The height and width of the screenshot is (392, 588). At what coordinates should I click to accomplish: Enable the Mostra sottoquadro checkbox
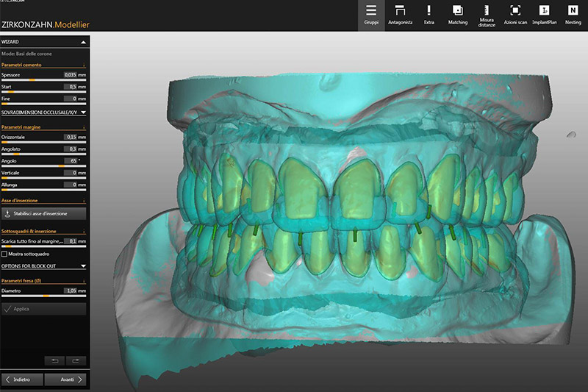pos(4,253)
